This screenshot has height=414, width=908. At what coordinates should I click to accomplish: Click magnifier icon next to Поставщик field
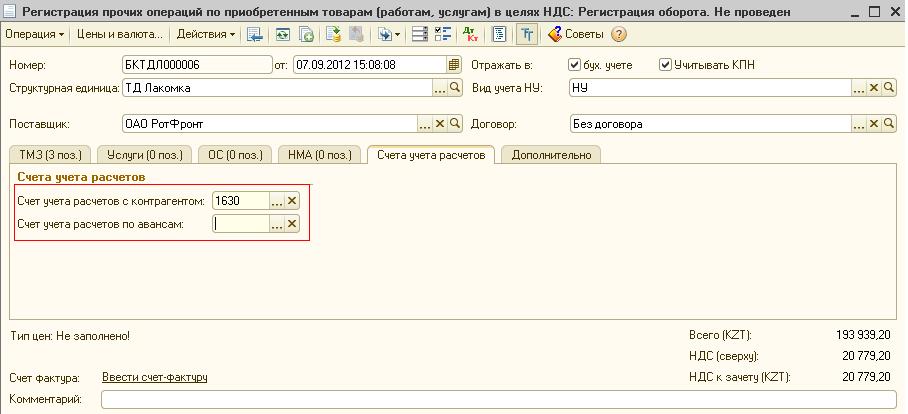tap(455, 124)
